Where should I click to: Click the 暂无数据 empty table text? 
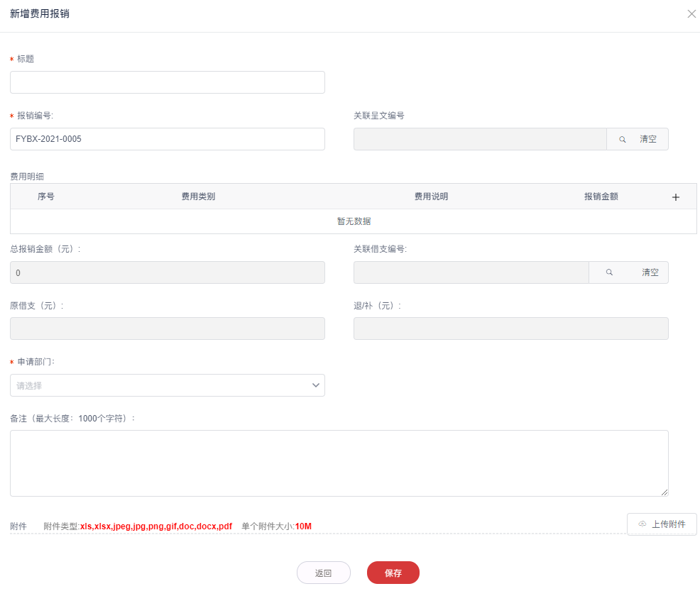pos(354,221)
